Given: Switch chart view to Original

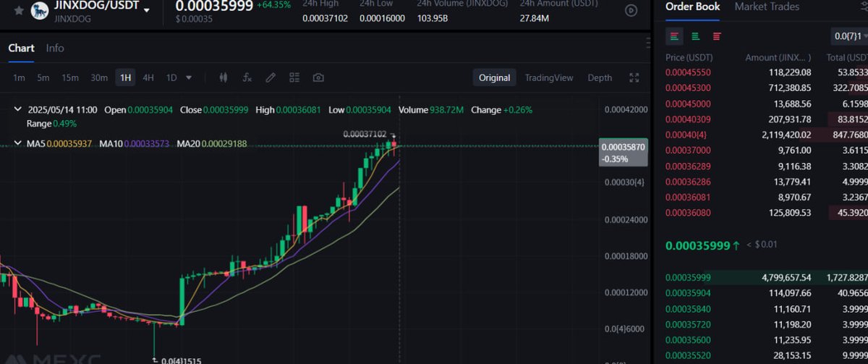Looking at the screenshot, I should (x=495, y=77).
